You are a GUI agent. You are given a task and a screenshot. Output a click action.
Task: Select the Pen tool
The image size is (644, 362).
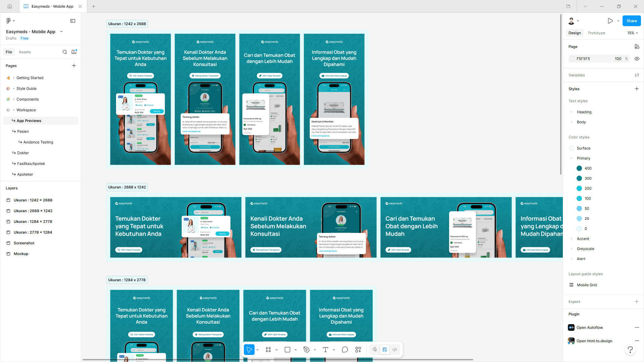coord(306,350)
